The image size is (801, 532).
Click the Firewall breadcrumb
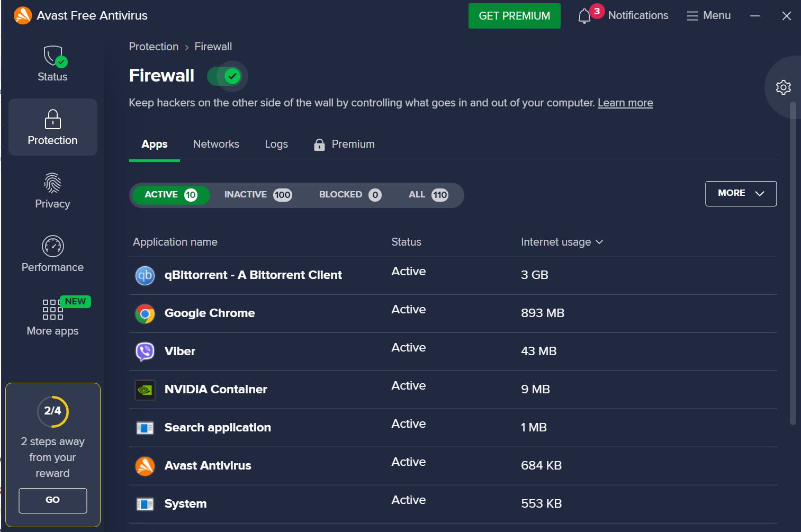coord(213,47)
